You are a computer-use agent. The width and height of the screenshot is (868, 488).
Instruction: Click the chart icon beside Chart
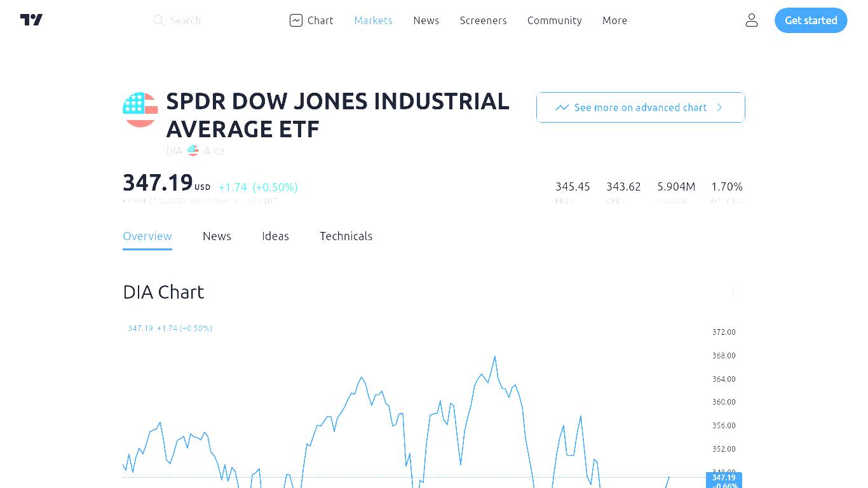[x=296, y=20]
